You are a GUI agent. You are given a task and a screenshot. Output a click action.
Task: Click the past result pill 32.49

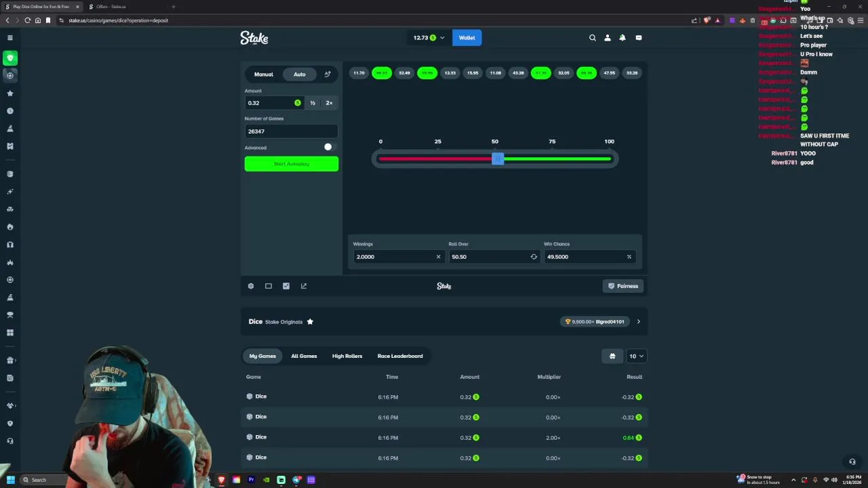[x=404, y=73]
